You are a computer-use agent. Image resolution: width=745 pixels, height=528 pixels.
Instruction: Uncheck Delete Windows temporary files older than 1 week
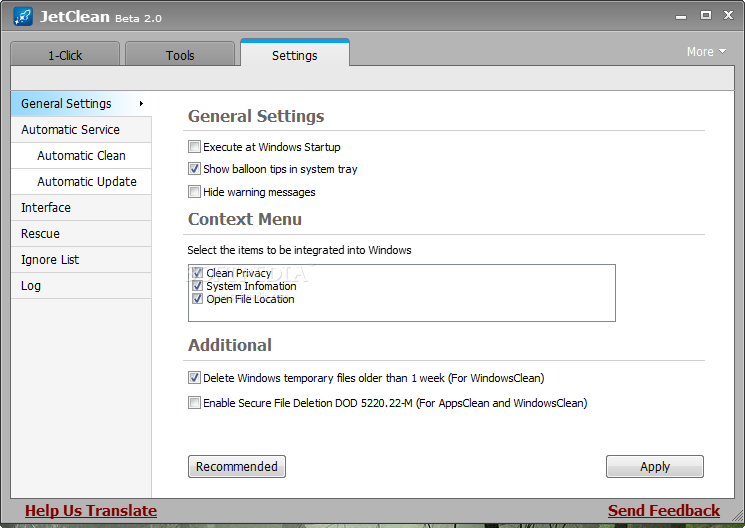[x=194, y=378]
